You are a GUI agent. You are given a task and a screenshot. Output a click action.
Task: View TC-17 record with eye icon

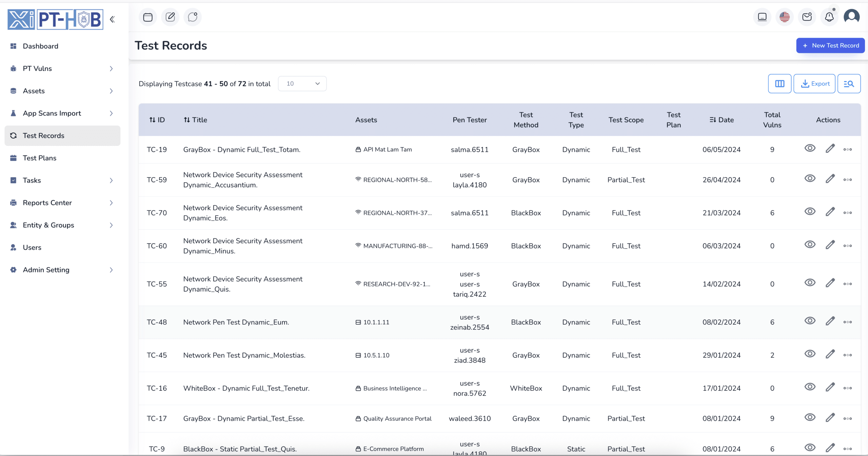[810, 417]
